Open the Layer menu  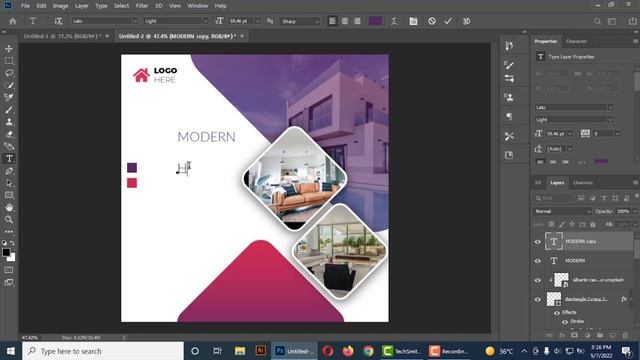[x=82, y=6]
